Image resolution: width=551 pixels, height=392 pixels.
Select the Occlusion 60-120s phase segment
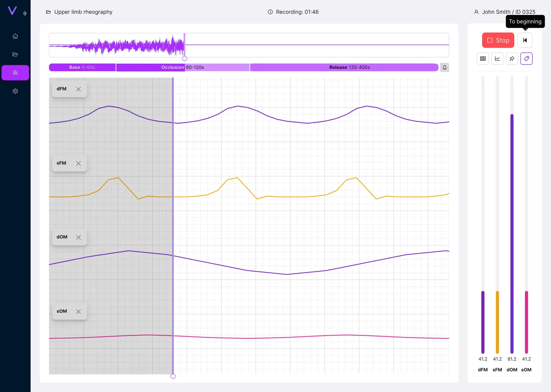[x=183, y=67]
